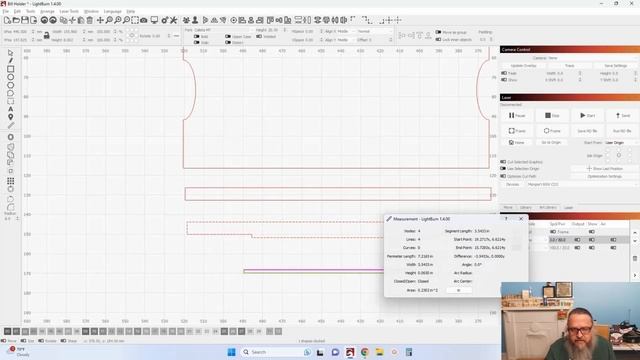Image resolution: width=640 pixels, height=360 pixels.
Task: Select the Position Laser marker tool
Action: coord(11,117)
